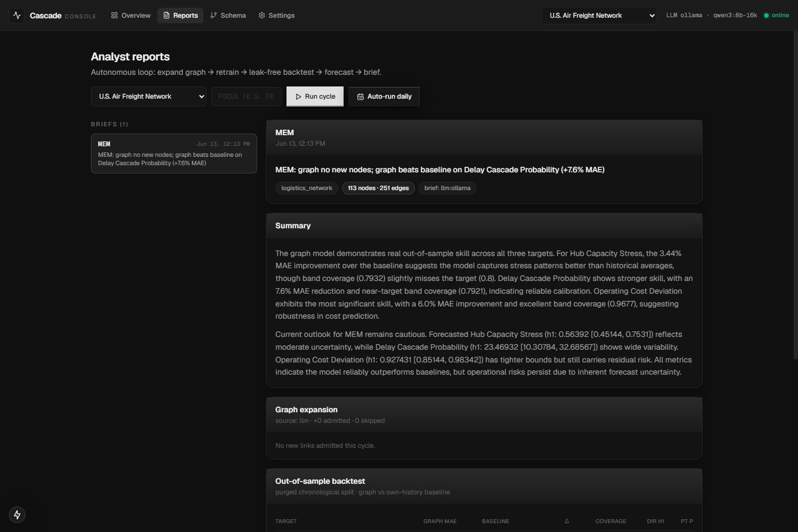Click the Settings gear icon
This screenshot has height=532, width=798.
262,16
